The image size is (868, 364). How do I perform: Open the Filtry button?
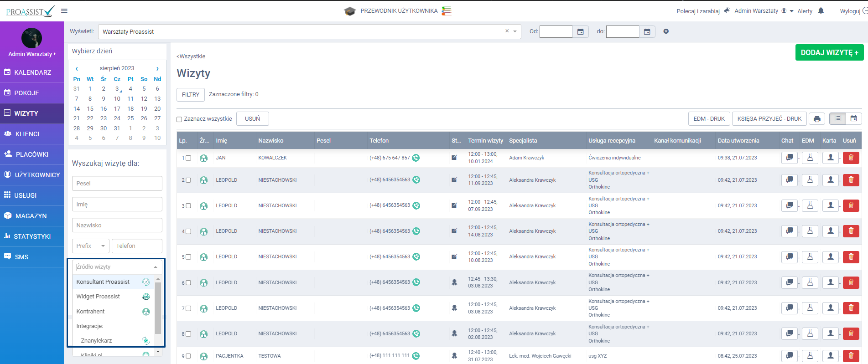[x=191, y=95]
